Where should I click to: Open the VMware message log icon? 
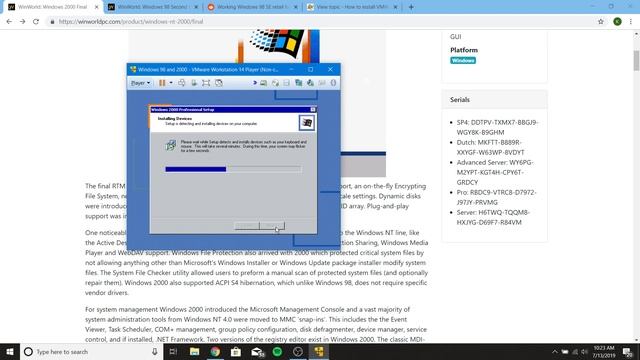coord(333,83)
